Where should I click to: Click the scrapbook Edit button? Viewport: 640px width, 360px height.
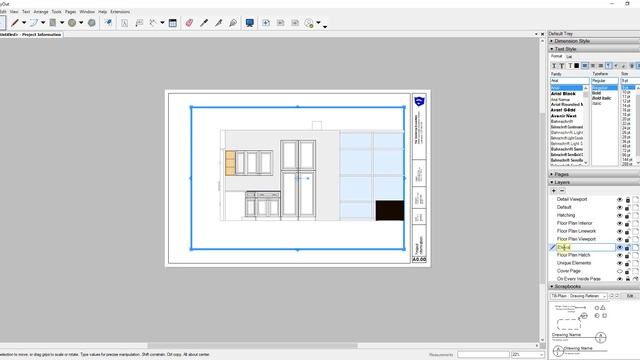point(630,296)
